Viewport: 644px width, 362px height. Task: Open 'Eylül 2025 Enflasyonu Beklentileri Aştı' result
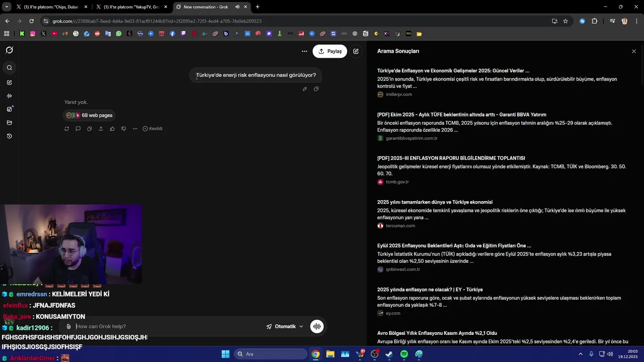[x=454, y=246]
